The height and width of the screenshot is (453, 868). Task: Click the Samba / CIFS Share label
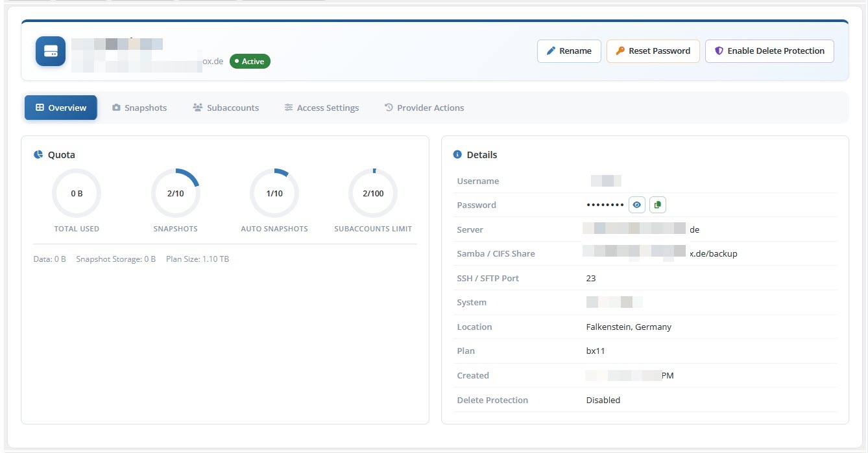point(496,254)
